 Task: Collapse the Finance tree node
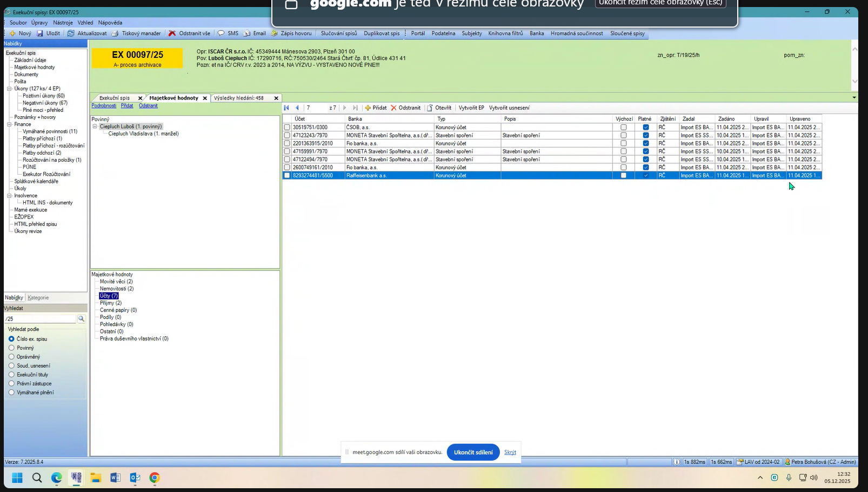[9, 124]
